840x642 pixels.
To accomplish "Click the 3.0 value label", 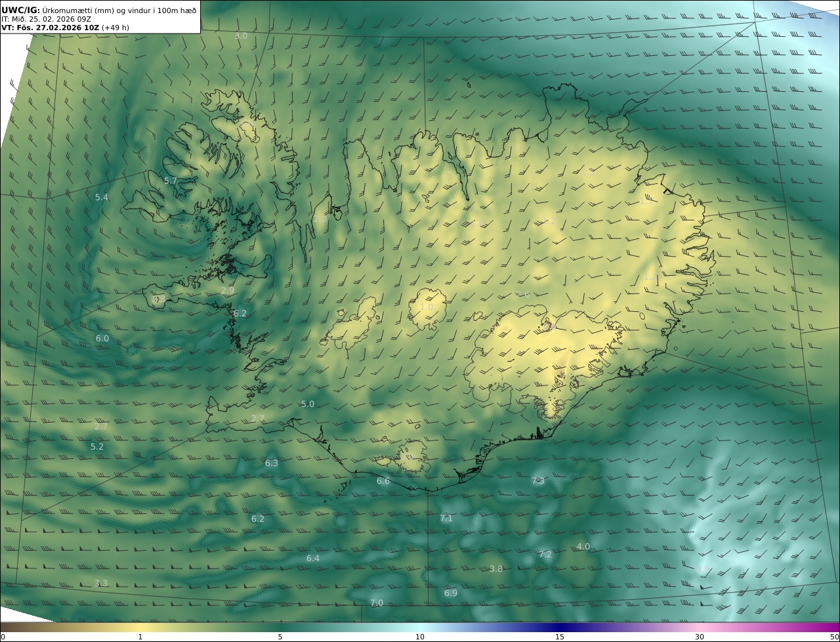I will click(241, 36).
